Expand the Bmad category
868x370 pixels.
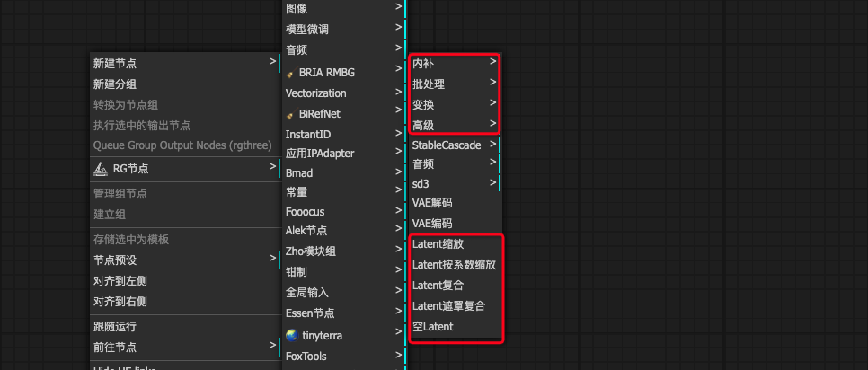[x=344, y=173]
